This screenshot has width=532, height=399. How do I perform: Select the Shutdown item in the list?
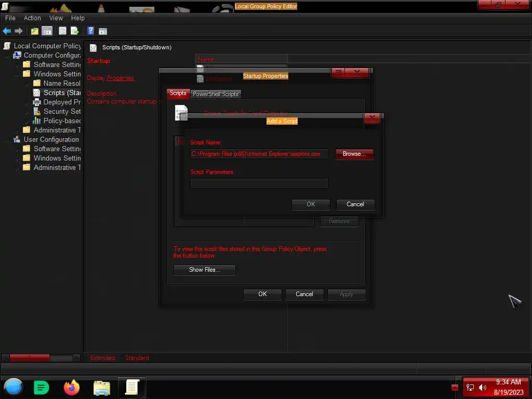pyautogui.click(x=219, y=79)
